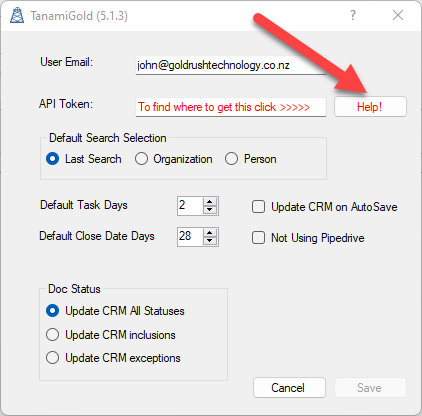Increase Default Task Days with up arrow
The height and width of the screenshot is (416, 422).
[210, 202]
